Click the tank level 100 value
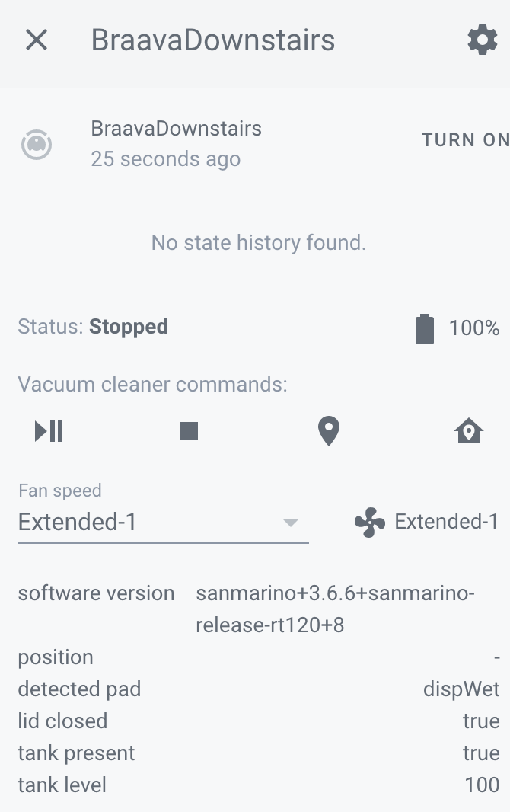This screenshot has height=812, width=510. [x=482, y=785]
